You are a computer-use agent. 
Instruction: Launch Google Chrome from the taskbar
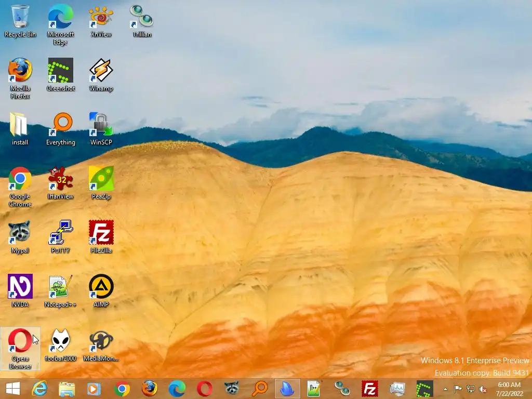pyautogui.click(x=122, y=389)
